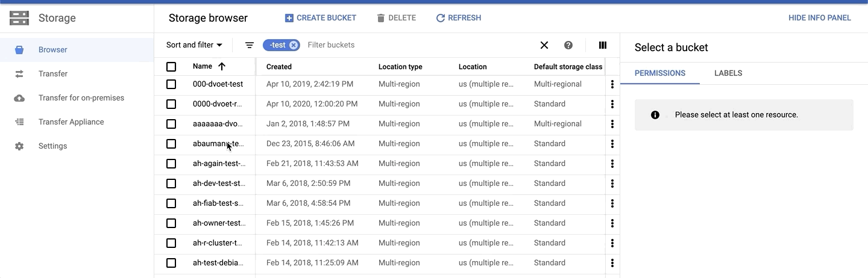Open the Sort and filter dropdown
The width and height of the screenshot is (868, 278).
(194, 45)
